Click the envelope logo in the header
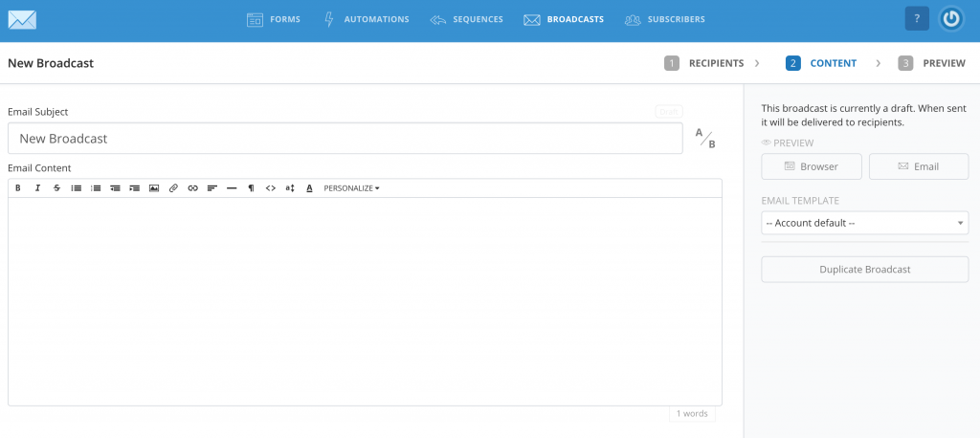 22,20
